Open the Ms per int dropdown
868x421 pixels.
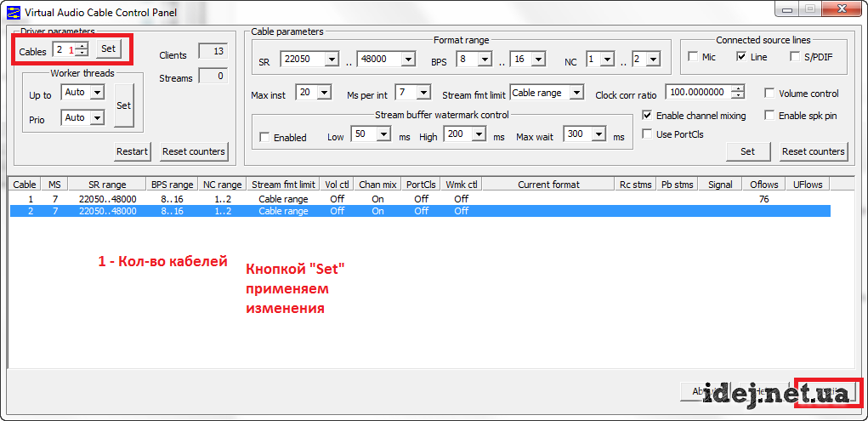424,93
